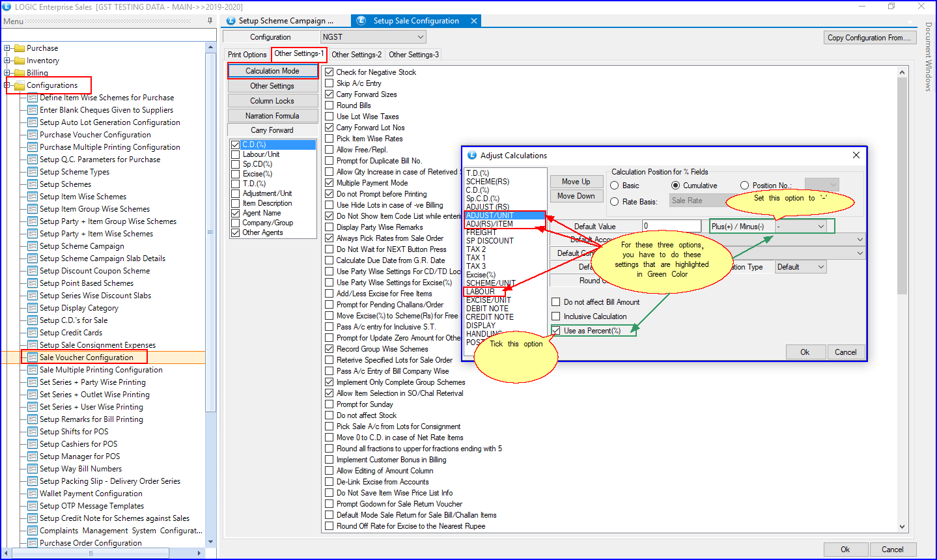
Task: Open the Print Options tab
Action: point(247,55)
